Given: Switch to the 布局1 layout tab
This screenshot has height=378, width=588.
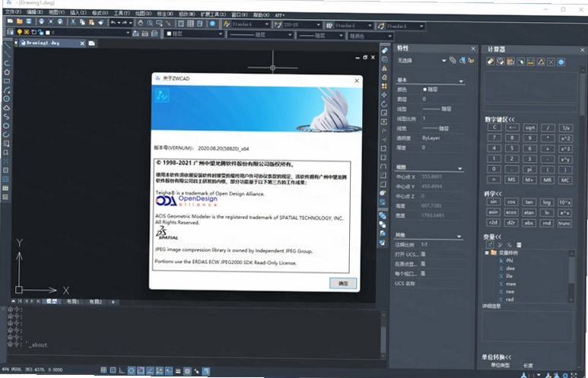Looking at the screenshot, I should pyautogui.click(x=73, y=301).
